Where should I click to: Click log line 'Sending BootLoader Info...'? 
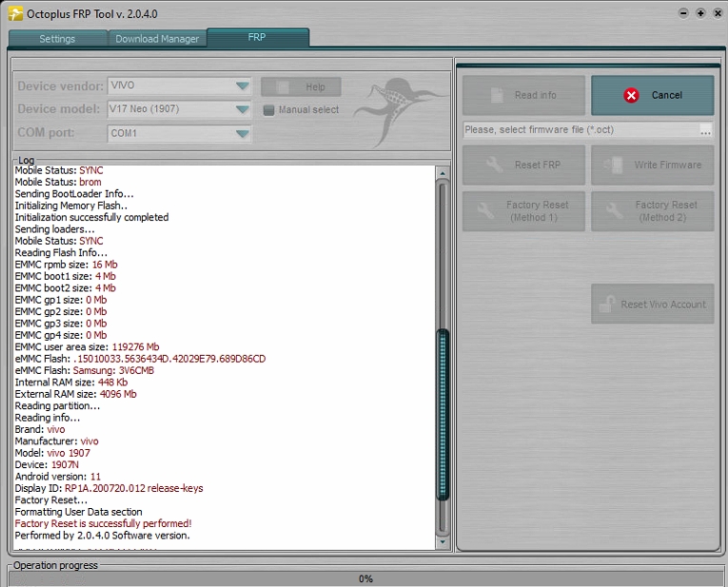[74, 194]
